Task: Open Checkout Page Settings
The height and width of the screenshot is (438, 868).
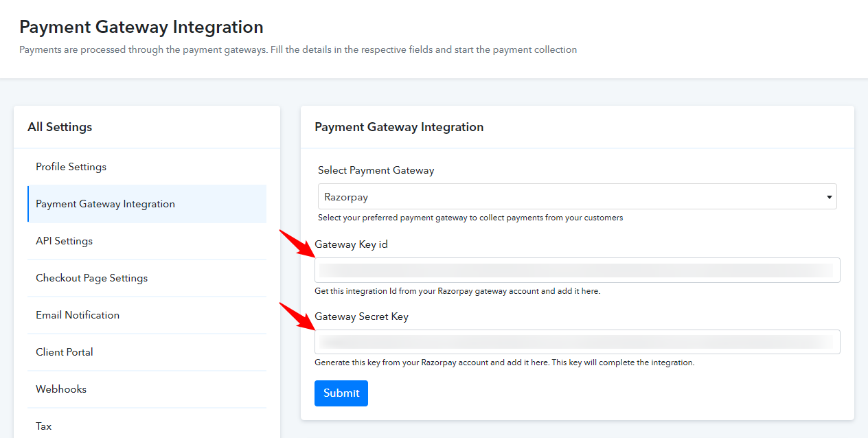Action: pos(91,278)
